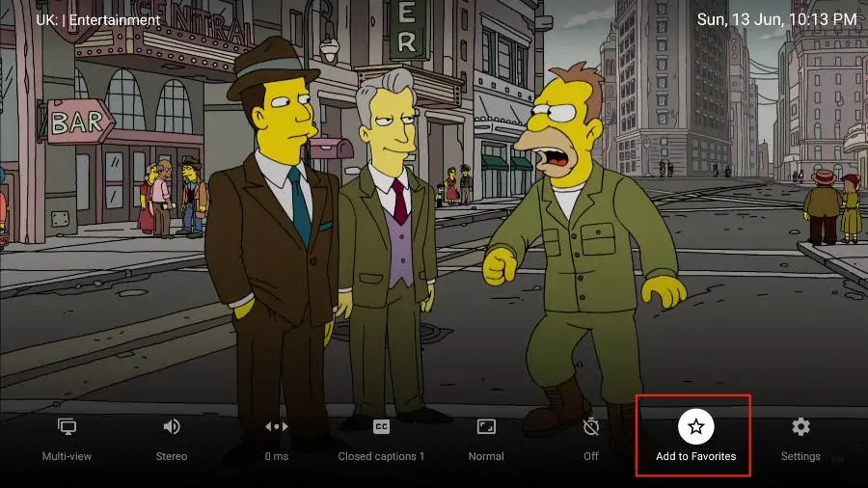Click the Normal label text

[x=486, y=456]
